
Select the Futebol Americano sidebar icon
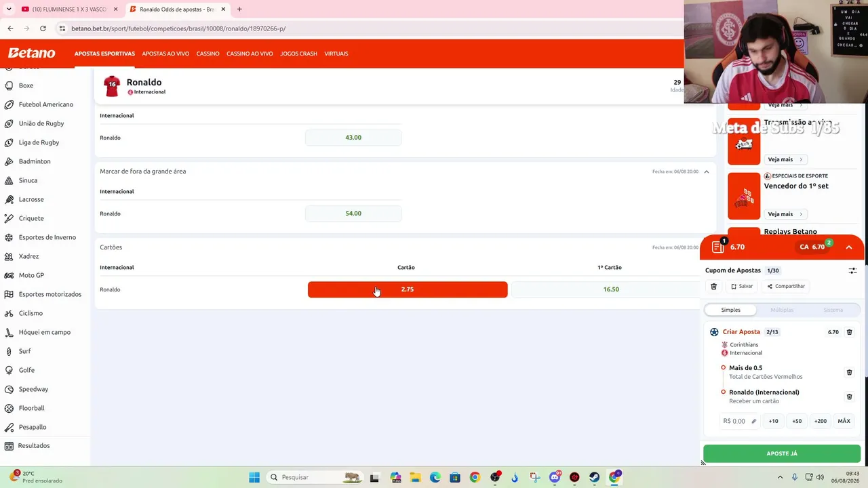tap(9, 104)
